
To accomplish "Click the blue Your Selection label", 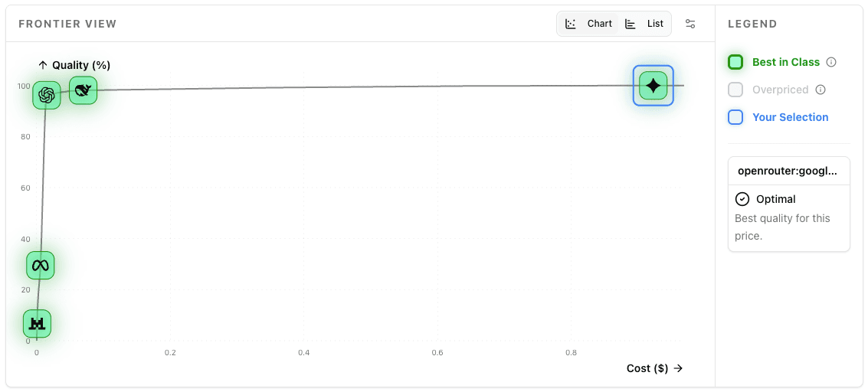I will [791, 117].
